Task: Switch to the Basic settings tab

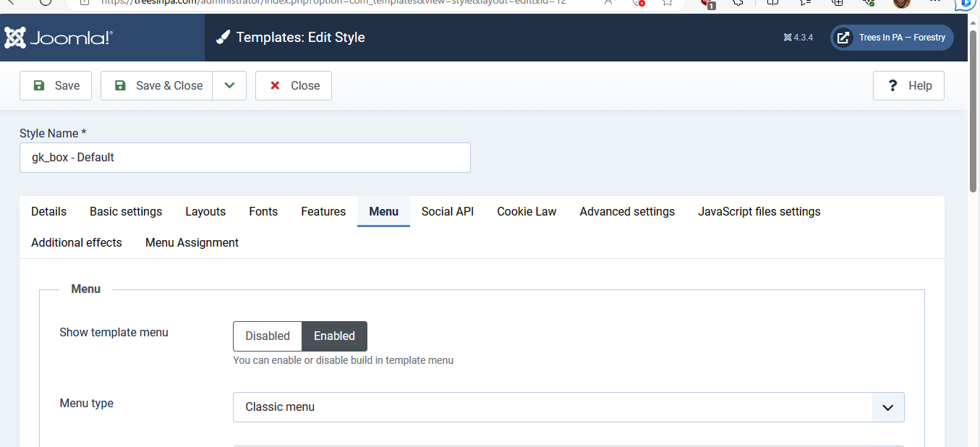Action: 126,211
